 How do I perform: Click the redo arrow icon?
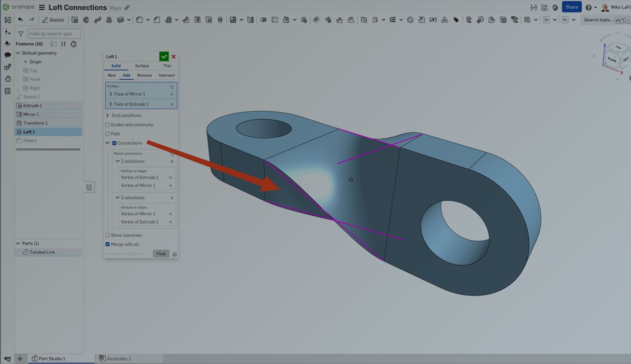[32, 20]
